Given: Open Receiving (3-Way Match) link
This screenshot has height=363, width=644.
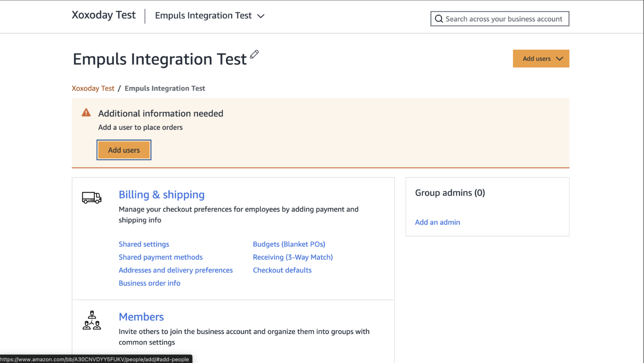Looking at the screenshot, I should (x=293, y=257).
